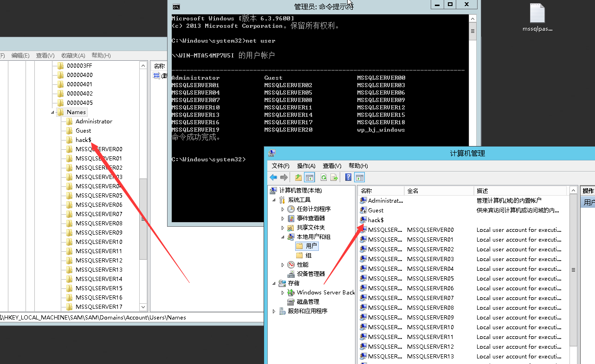This screenshot has width=595, height=364.
Task: Collapse the 存储 node
Action: [274, 283]
